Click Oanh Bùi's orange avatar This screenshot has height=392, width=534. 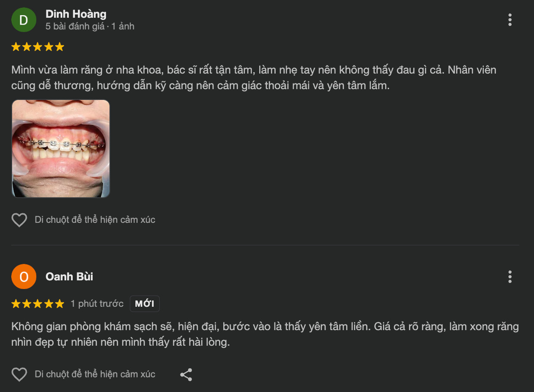click(24, 276)
